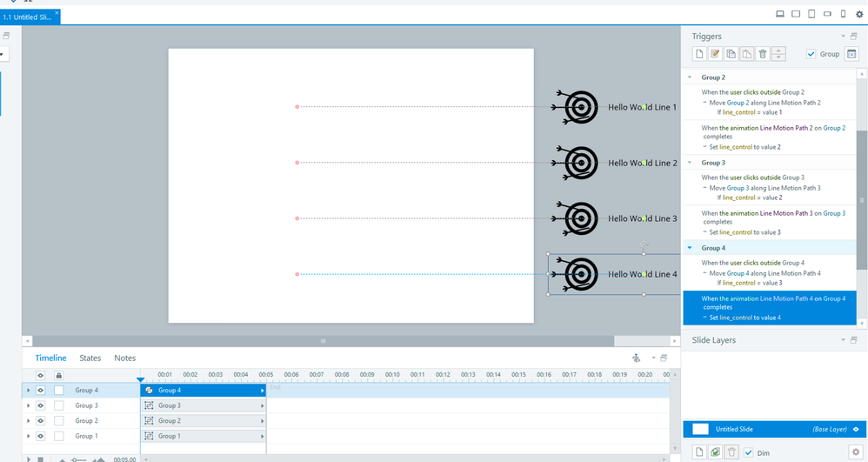Open responsive preview settings gear
Viewport: 868px width, 462px height.
click(859, 15)
